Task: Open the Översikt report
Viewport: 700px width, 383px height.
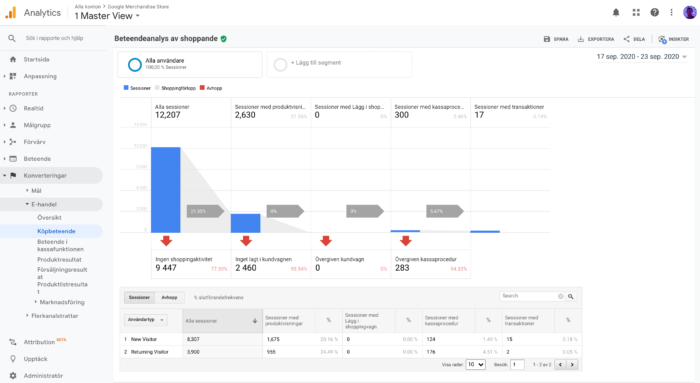Action: click(x=49, y=218)
